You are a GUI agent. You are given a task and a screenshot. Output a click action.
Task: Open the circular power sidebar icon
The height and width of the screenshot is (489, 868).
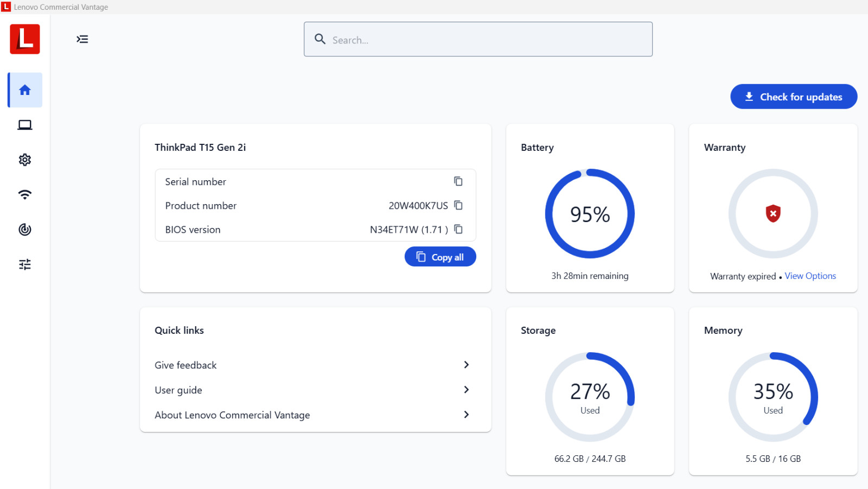[25, 230]
